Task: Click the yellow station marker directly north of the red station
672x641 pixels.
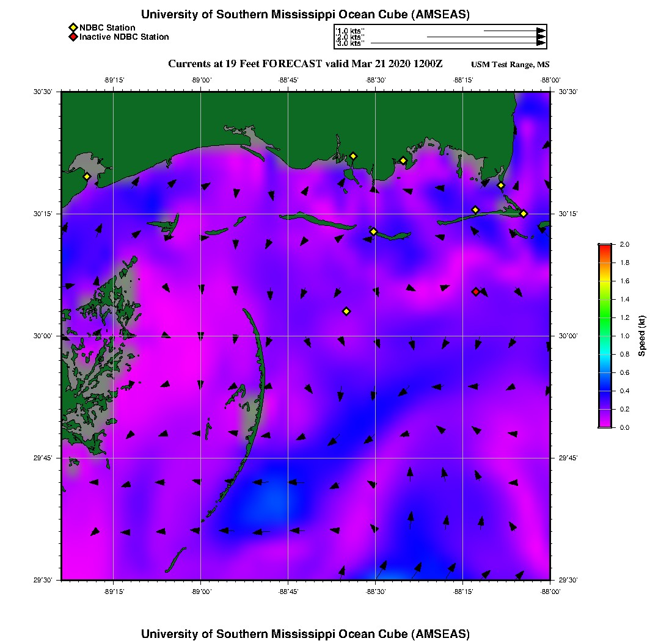Action: click(475, 210)
